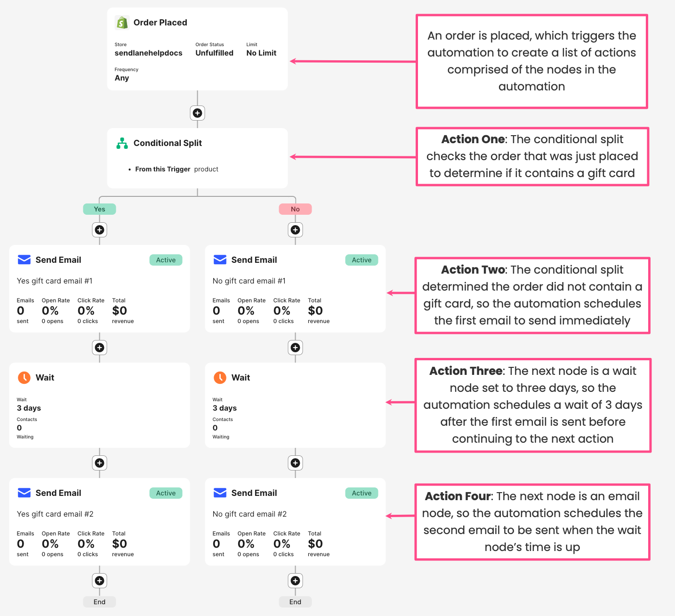Click the Conditional Split node icon

122,143
